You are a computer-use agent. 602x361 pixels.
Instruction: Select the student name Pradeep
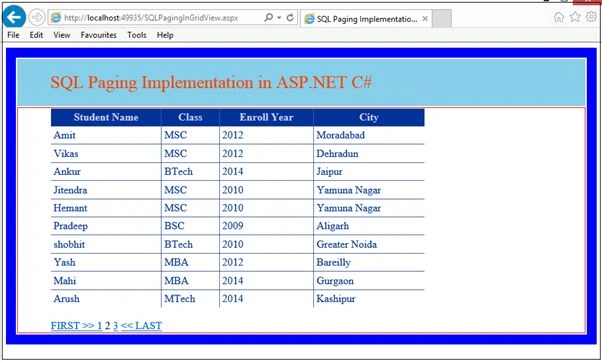click(71, 226)
